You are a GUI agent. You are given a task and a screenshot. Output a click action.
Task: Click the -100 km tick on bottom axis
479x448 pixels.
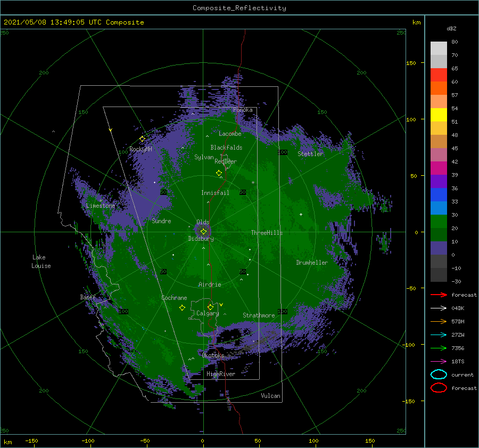point(88,441)
